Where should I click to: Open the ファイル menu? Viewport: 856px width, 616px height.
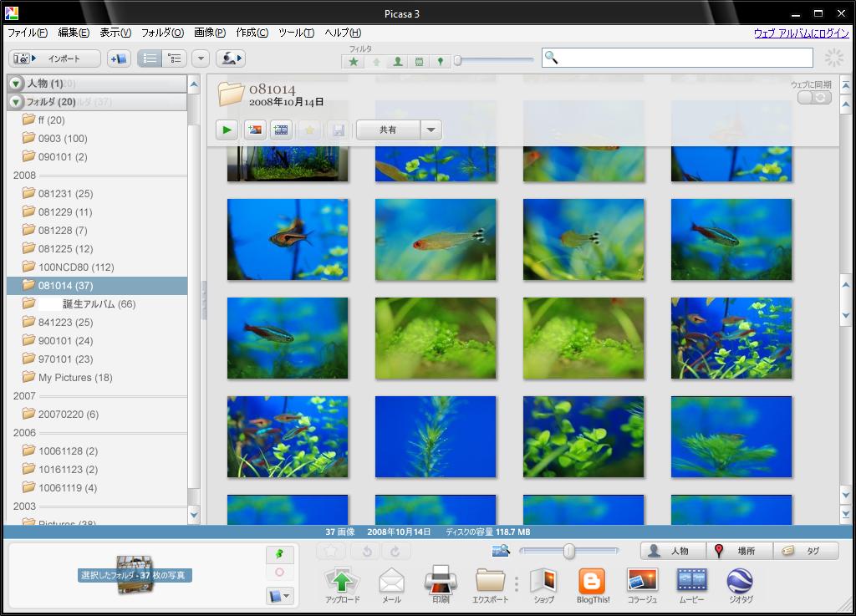point(28,33)
